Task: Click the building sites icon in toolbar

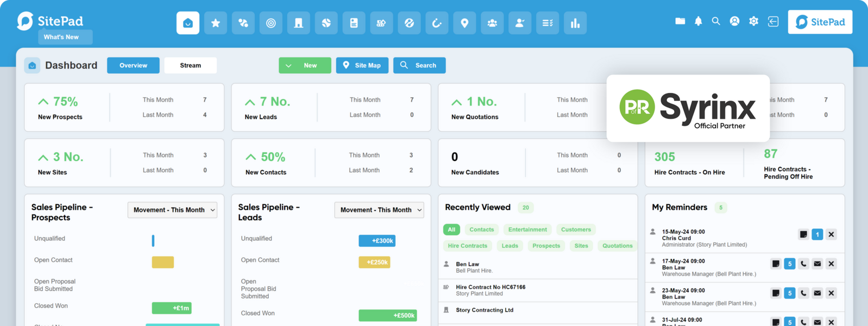Action: coord(298,23)
